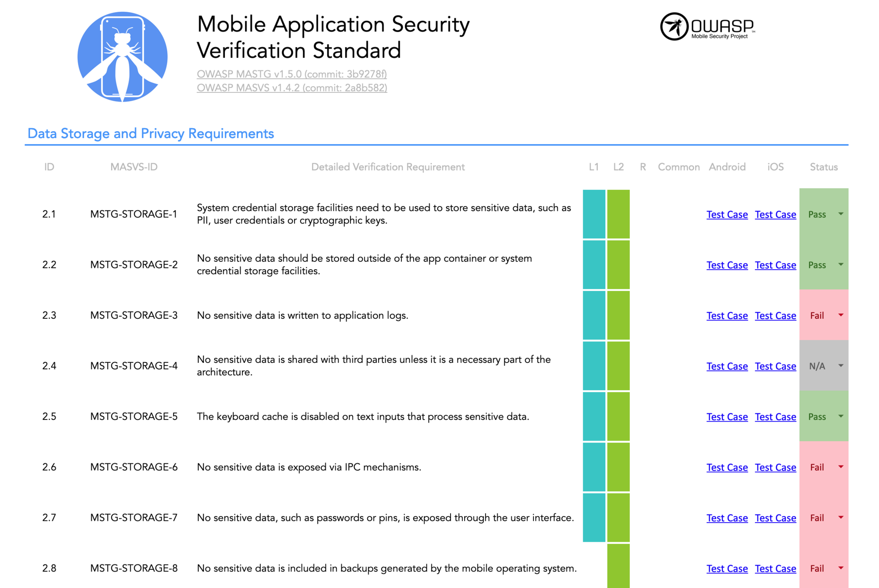Open Android Test Case for row 2.4
879x588 pixels.
(x=727, y=366)
